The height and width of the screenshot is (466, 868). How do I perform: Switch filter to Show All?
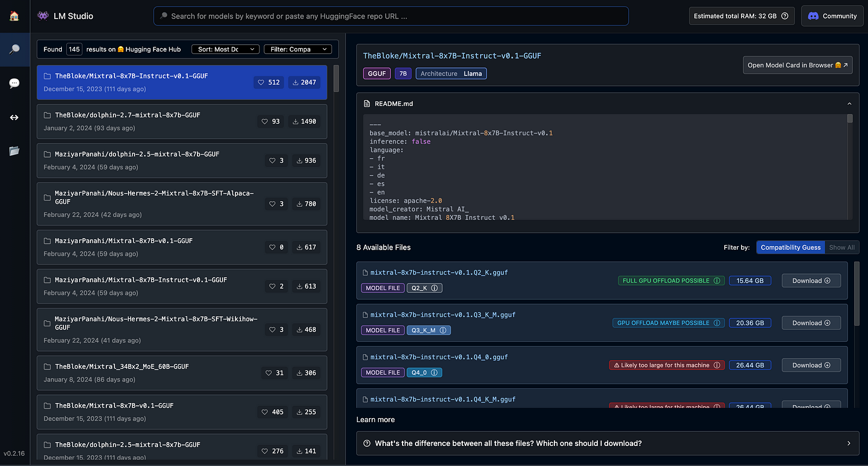[841, 247]
